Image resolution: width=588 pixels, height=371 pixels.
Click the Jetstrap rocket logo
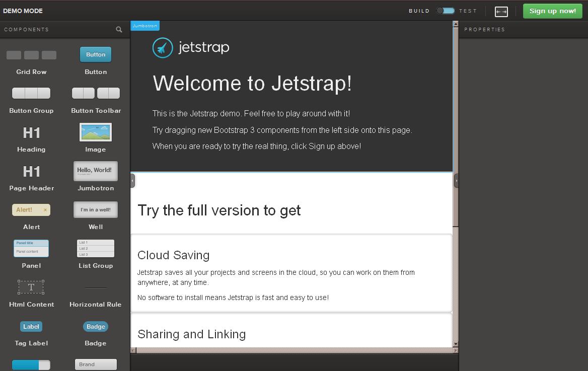click(163, 48)
